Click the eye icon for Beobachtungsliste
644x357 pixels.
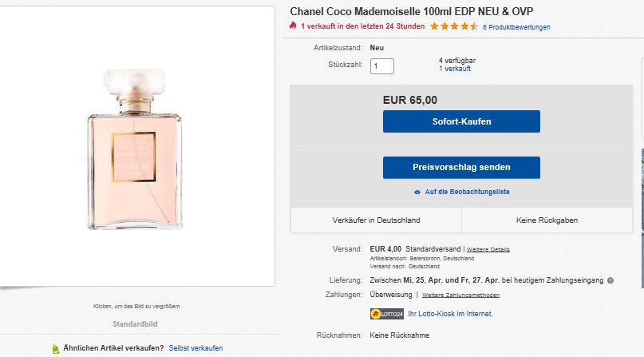[x=417, y=192]
